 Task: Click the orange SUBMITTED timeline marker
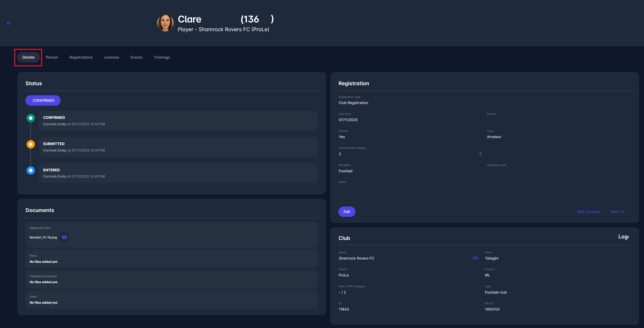click(x=31, y=144)
